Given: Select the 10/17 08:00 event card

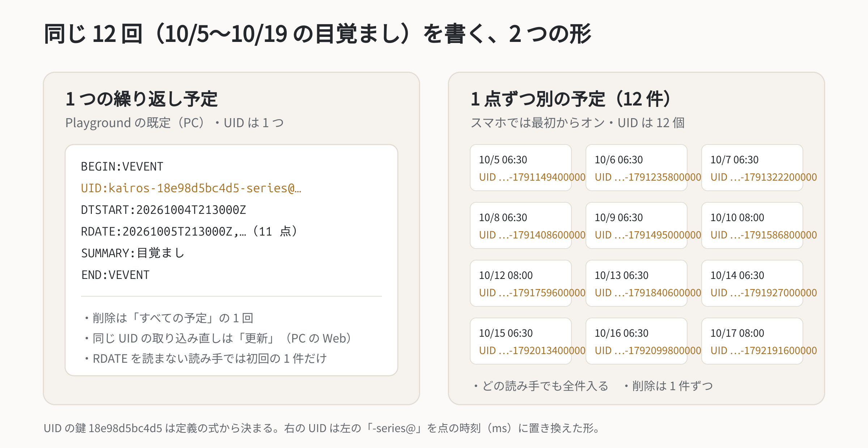Looking at the screenshot, I should click(x=752, y=341).
